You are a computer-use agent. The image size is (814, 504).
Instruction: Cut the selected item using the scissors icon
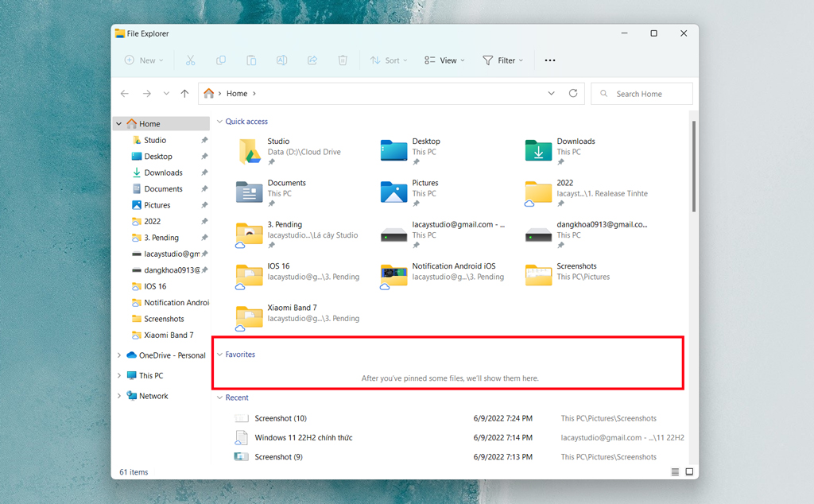(190, 60)
